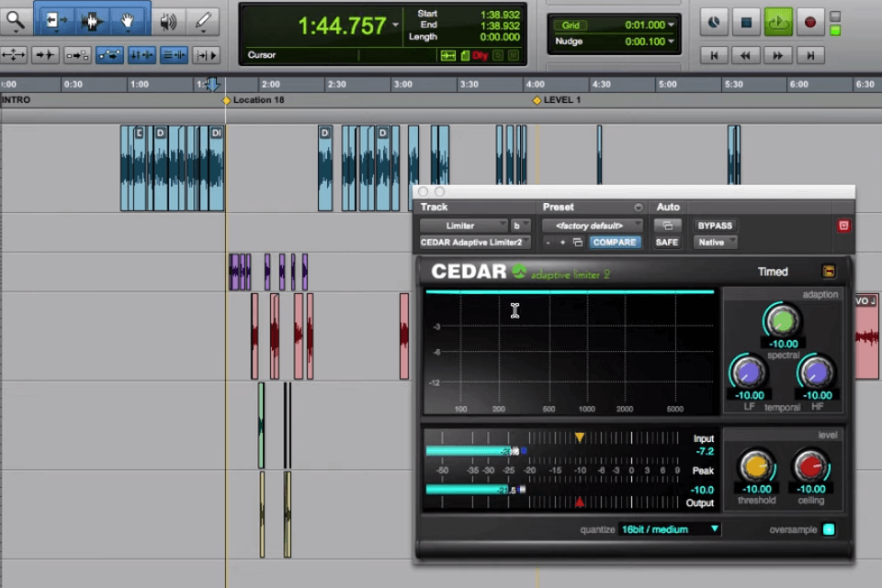
Task: Open the quantize 16bit / medium dropdown
Action: pyautogui.click(x=669, y=529)
